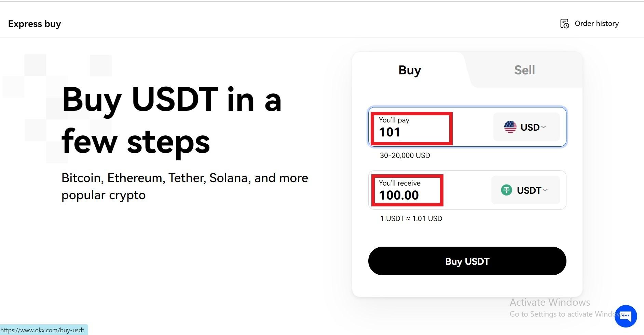The width and height of the screenshot is (644, 335).
Task: Switch to the Sell tab
Action: pos(524,70)
